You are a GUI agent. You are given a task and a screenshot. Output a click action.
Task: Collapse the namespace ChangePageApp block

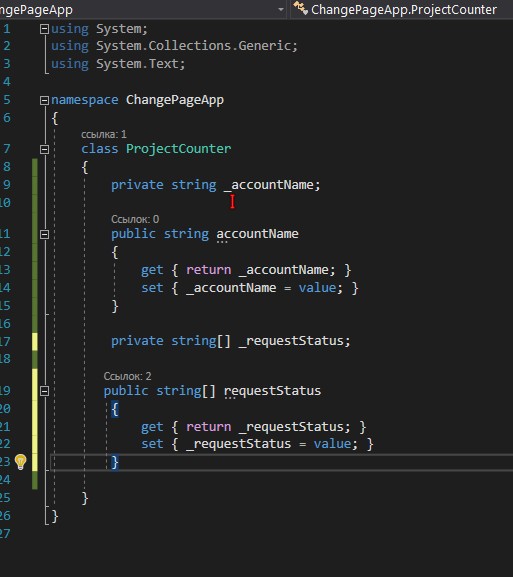tap(45, 100)
